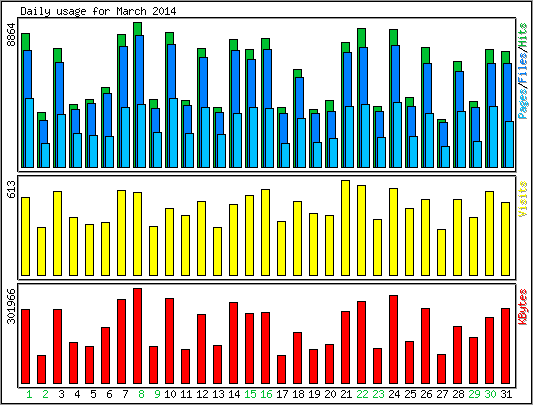
Task: Click the day label 10 on x-axis
Action: (170, 394)
